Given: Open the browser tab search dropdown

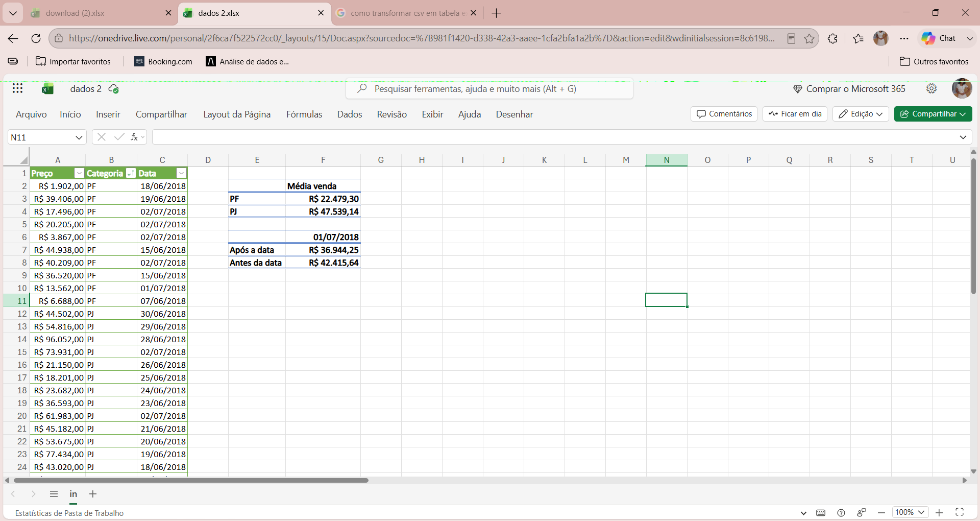Looking at the screenshot, I should pos(13,13).
